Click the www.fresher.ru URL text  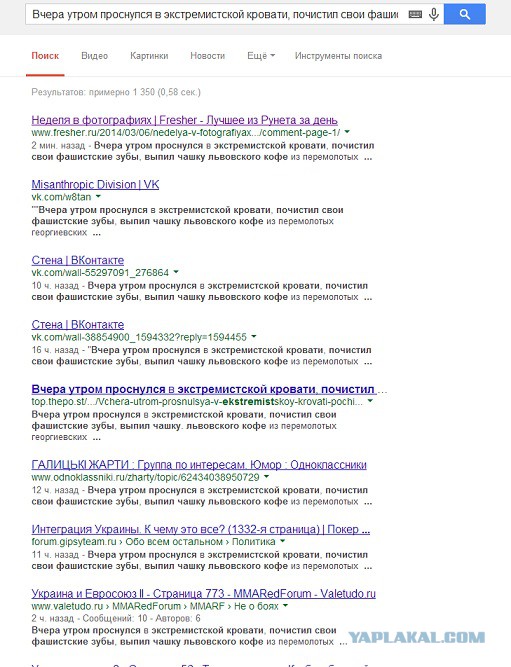pos(186,133)
